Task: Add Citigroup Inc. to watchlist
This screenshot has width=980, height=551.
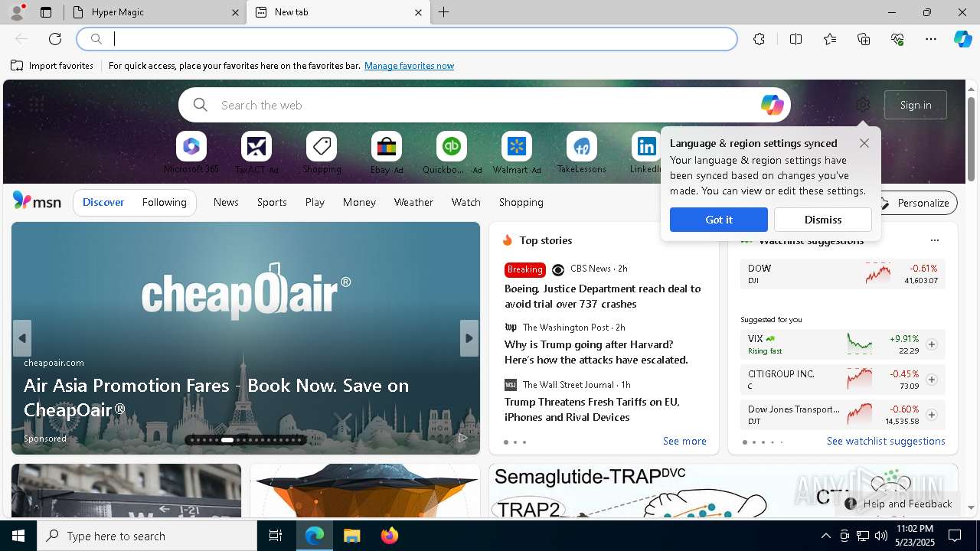Action: pyautogui.click(x=932, y=380)
